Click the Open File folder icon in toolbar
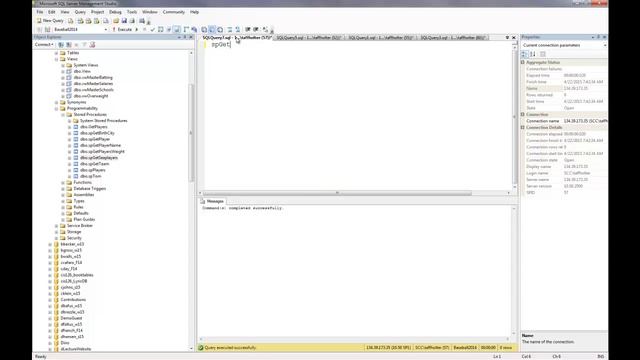The width and height of the screenshot is (640, 360). [116, 20]
